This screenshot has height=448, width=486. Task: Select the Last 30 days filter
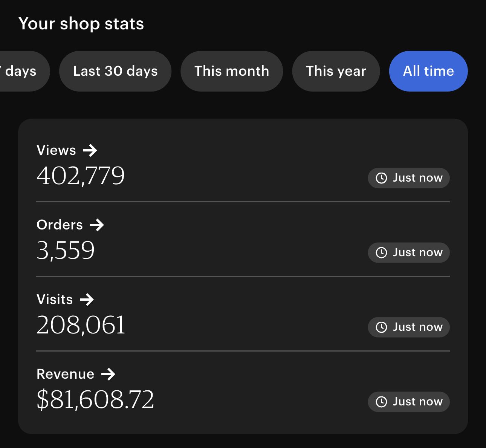pyautogui.click(x=115, y=71)
